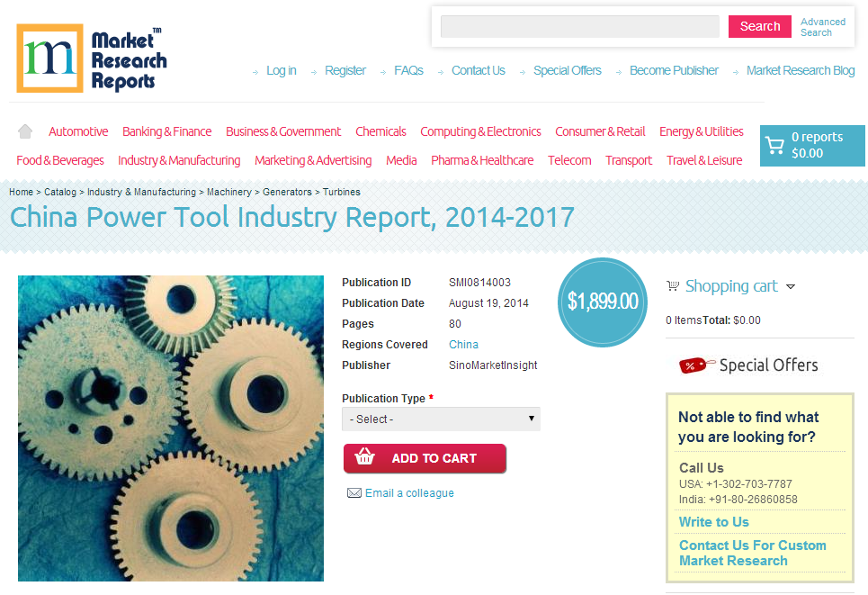Click the China region link
Image resolution: width=868 pixels, height=595 pixels.
[463, 345]
